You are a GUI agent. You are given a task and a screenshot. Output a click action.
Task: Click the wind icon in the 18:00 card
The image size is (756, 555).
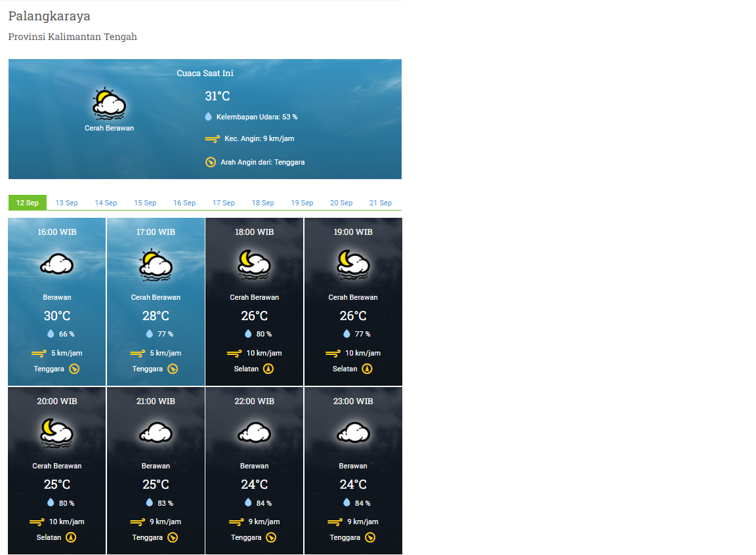(x=234, y=354)
